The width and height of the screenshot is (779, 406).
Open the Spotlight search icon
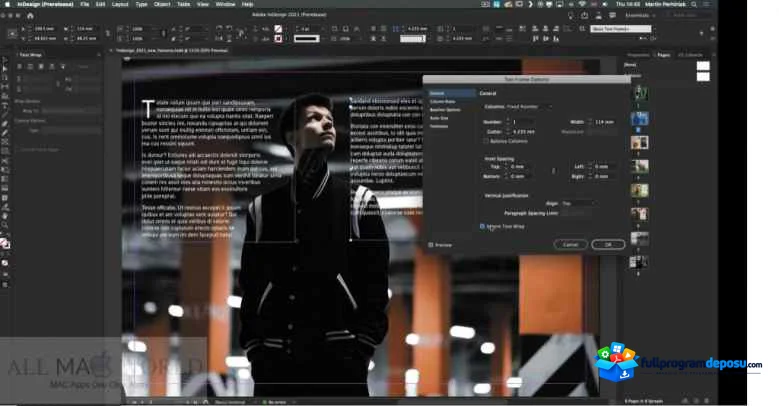click(694, 4)
